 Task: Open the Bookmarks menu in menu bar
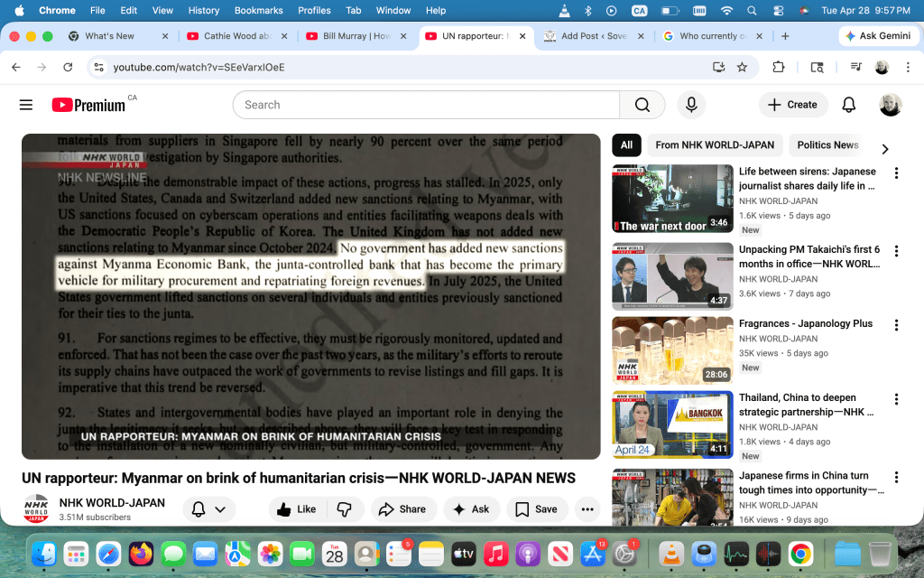click(258, 11)
